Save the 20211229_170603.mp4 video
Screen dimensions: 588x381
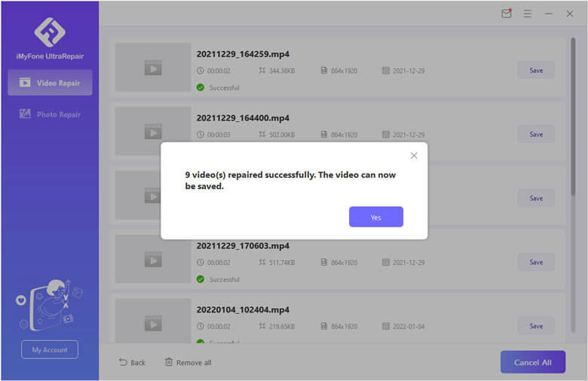tap(535, 262)
